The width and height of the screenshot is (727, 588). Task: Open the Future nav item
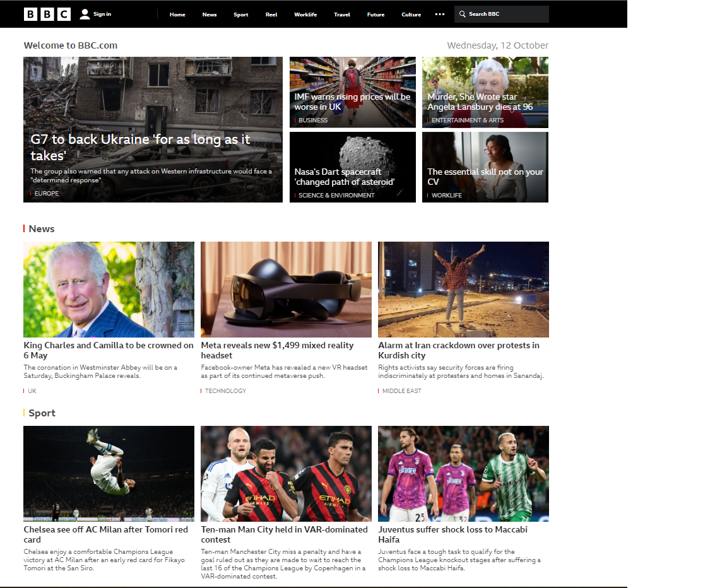375,15
